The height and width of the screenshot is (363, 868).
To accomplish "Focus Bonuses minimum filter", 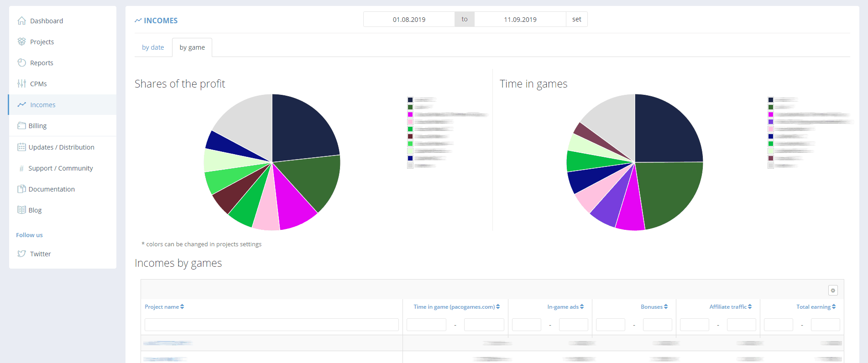I will tap(611, 325).
